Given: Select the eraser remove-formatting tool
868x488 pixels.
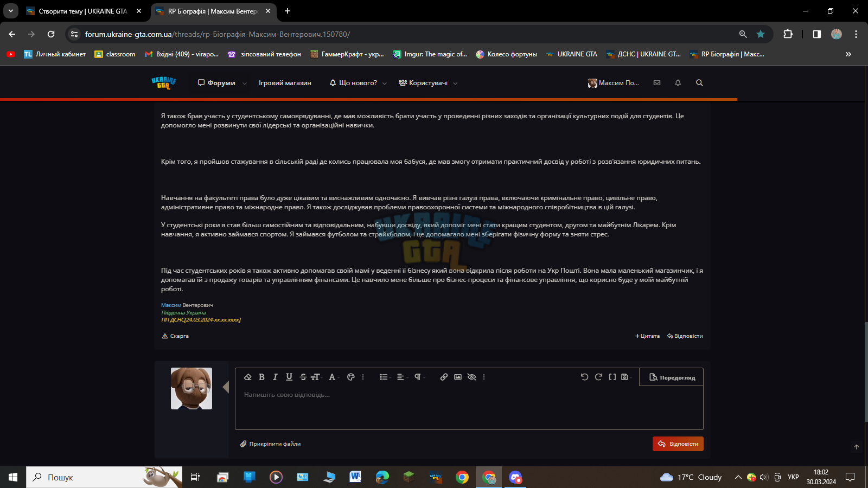Looking at the screenshot, I should point(247,377).
